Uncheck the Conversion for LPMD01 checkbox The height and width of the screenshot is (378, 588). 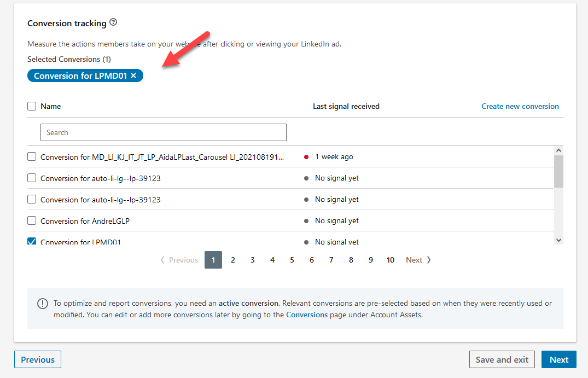32,241
